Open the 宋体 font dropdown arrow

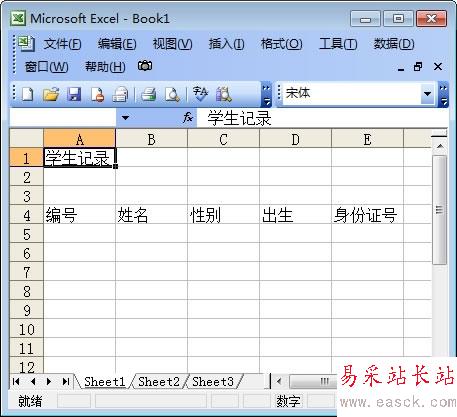click(427, 94)
